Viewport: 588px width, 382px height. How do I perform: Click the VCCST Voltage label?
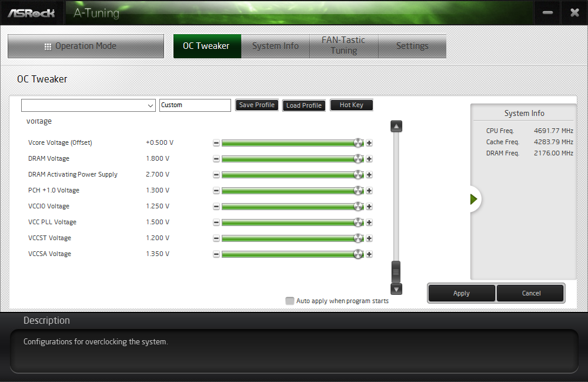pos(49,238)
